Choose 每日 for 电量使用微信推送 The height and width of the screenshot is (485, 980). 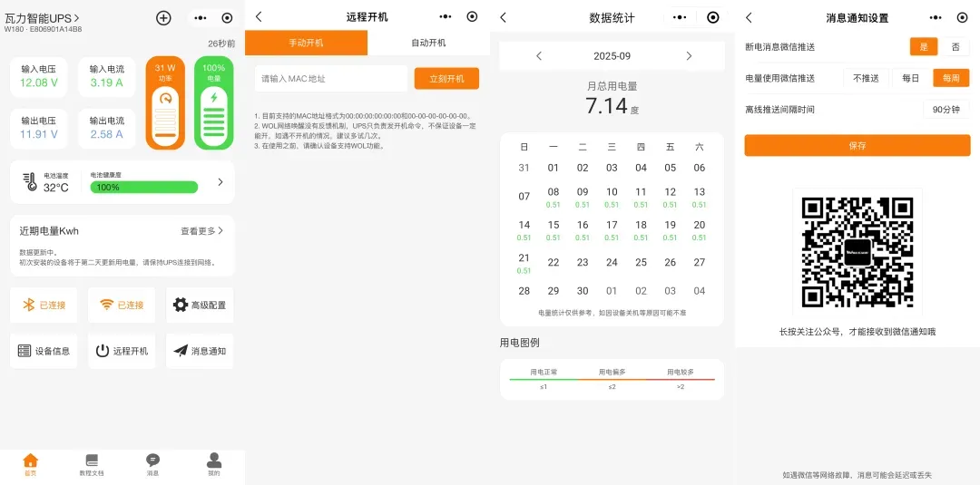click(x=910, y=78)
